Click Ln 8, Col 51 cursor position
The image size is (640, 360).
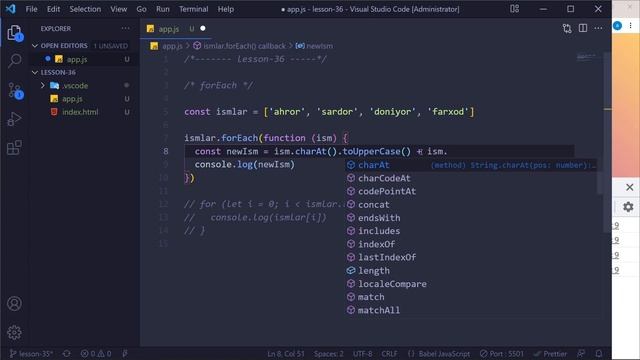pos(286,353)
